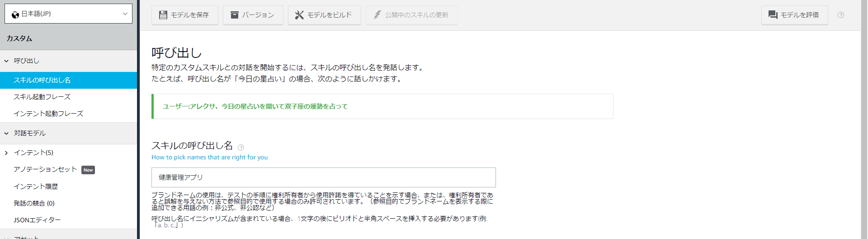Click the chat bubbles evaluate icon
868x239 pixels.
[x=773, y=15]
